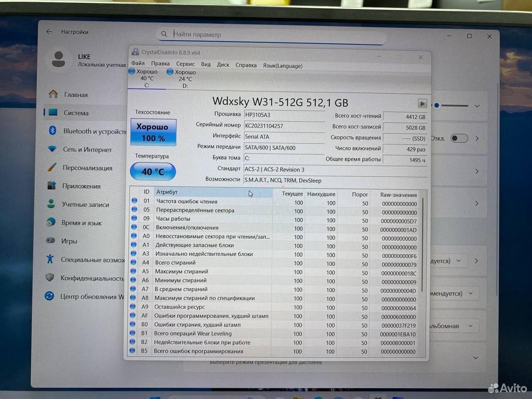Click the brightness slider handle
The height and width of the screenshot is (399, 532).
[x=437, y=106]
